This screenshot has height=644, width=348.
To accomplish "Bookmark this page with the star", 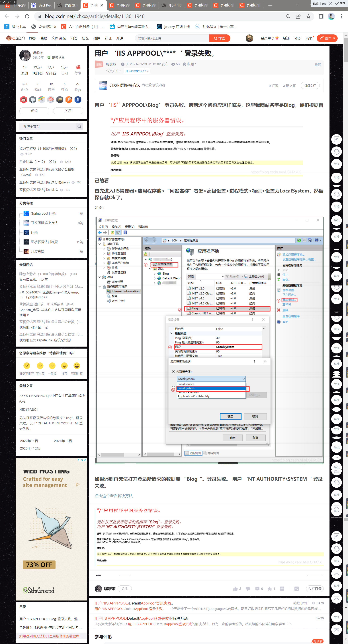I will (308, 16).
